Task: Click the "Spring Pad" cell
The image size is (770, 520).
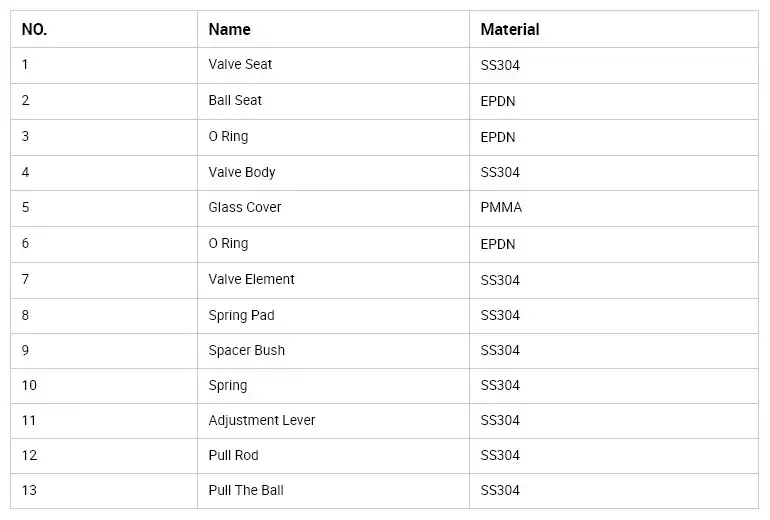Action: 241,316
